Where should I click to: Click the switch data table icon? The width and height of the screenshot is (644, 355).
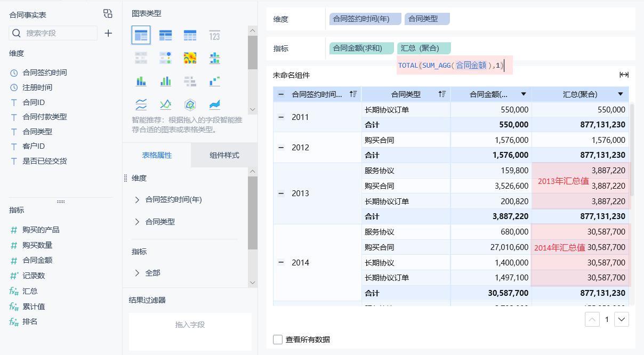coord(108,14)
